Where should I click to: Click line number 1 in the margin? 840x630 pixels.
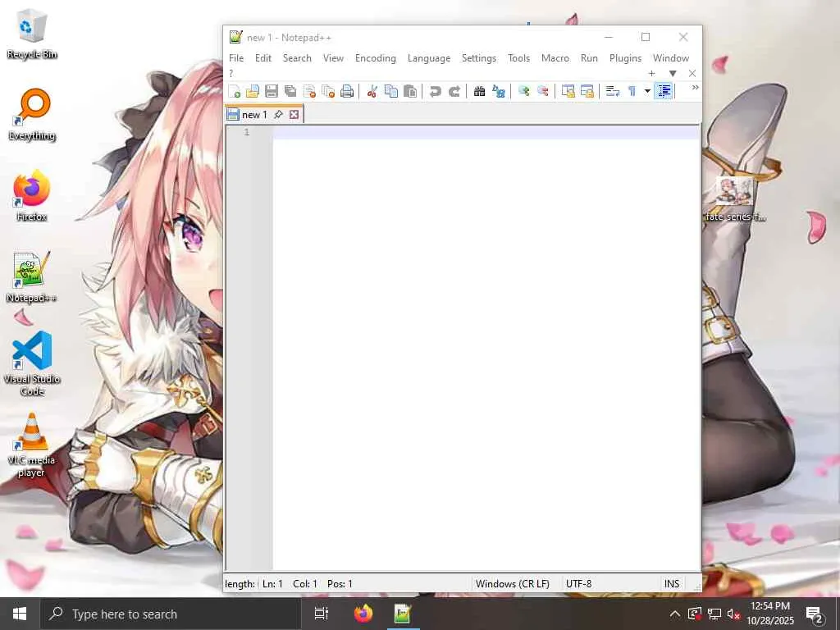[x=246, y=132]
